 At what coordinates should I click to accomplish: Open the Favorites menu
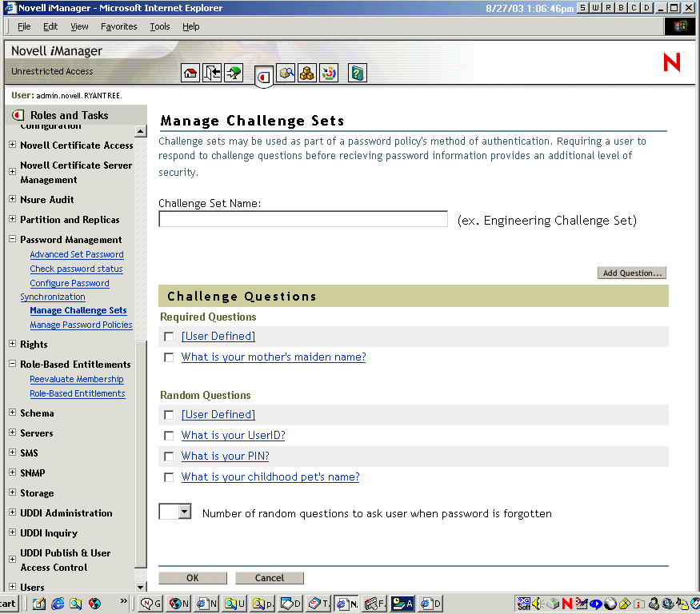tap(118, 26)
